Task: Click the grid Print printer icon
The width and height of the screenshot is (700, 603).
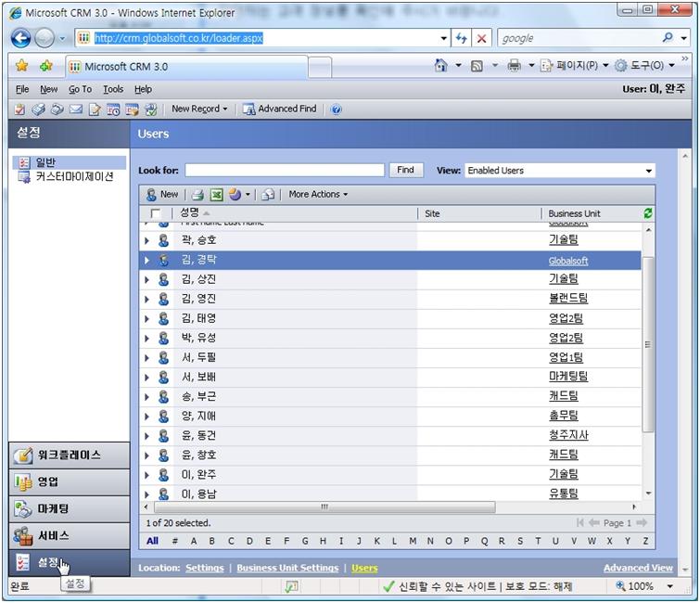Action: tap(197, 195)
